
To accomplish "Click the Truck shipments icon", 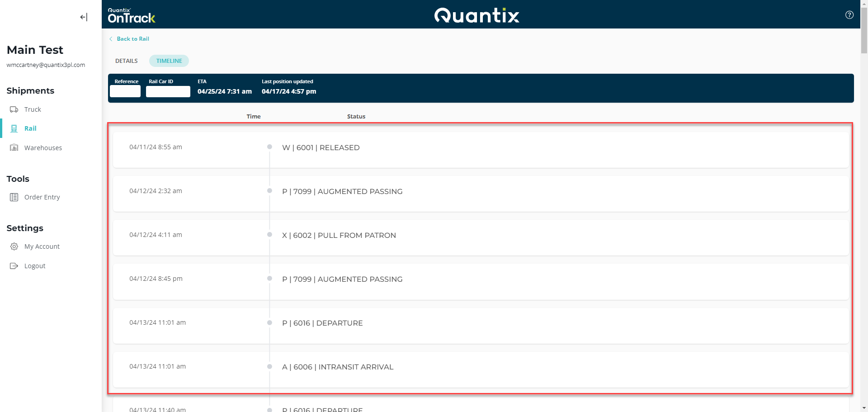I will [x=14, y=109].
